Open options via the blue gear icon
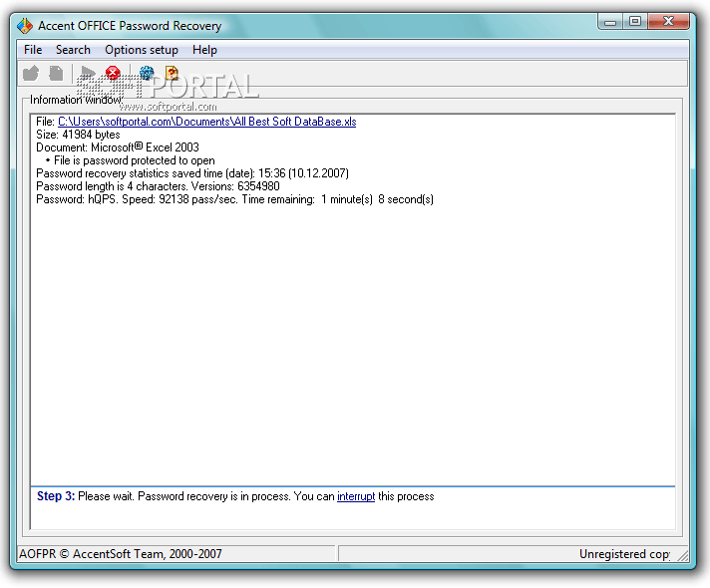 [147, 73]
